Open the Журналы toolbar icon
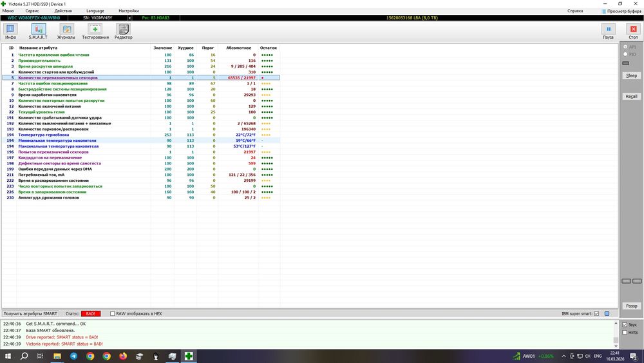 [x=66, y=29]
